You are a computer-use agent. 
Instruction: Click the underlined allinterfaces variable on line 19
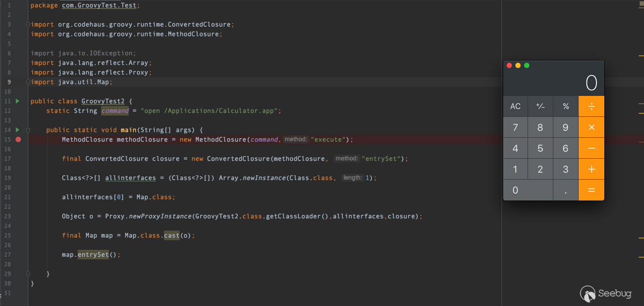pos(130,178)
